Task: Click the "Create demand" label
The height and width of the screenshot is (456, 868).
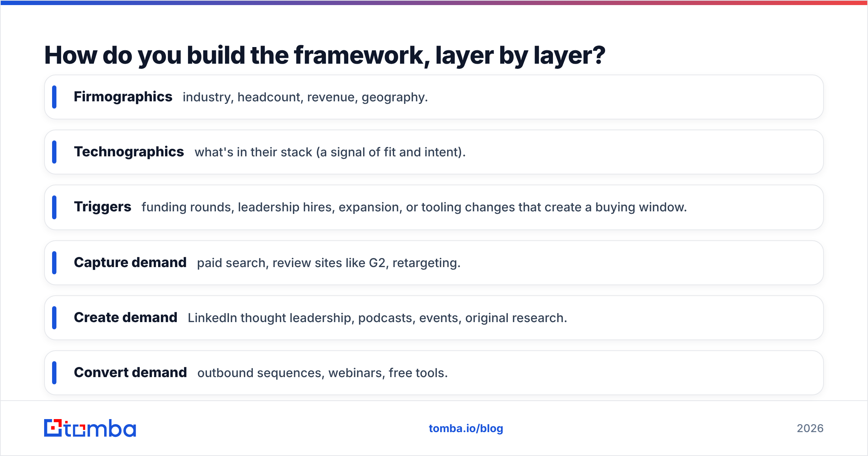Action: tap(125, 318)
